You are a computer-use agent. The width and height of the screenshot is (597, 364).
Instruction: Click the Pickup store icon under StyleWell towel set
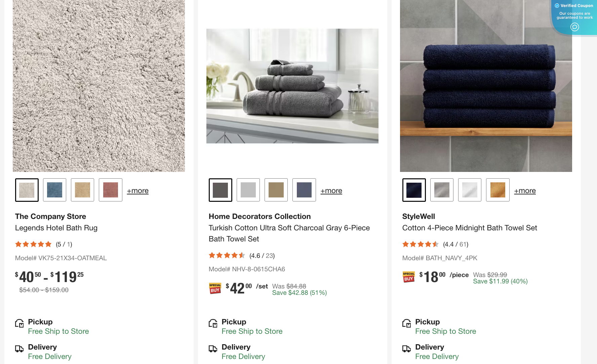click(x=407, y=323)
